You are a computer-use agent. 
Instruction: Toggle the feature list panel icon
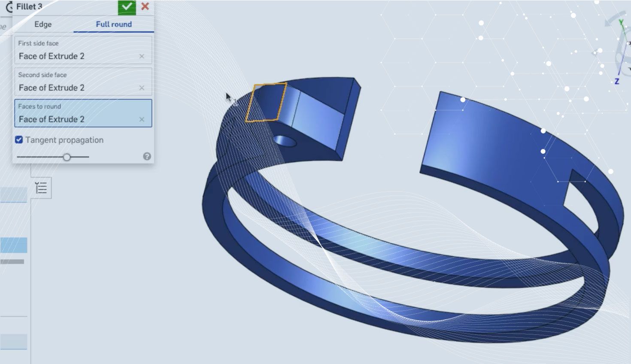41,188
